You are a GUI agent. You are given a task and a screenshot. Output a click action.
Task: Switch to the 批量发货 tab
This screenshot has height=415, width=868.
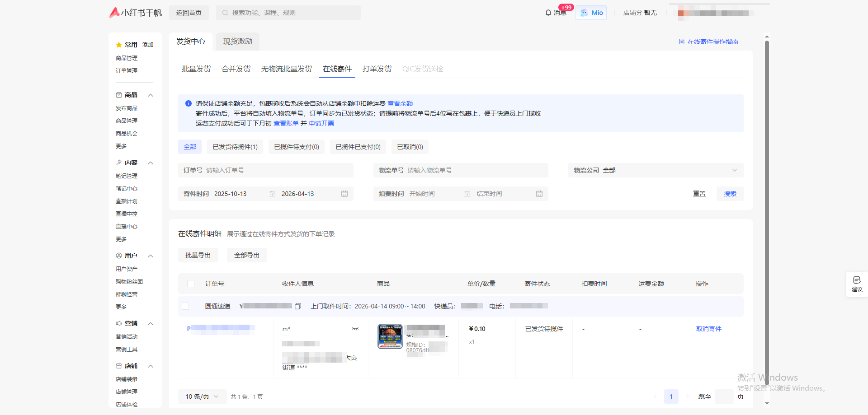pyautogui.click(x=196, y=69)
